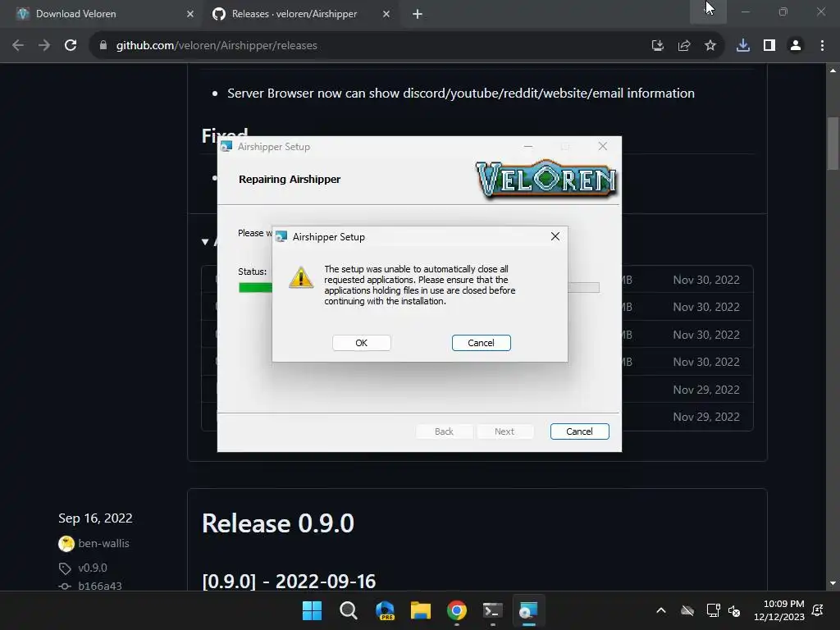Click ben-wallis author link
This screenshot has width=840, height=630.
pos(103,543)
